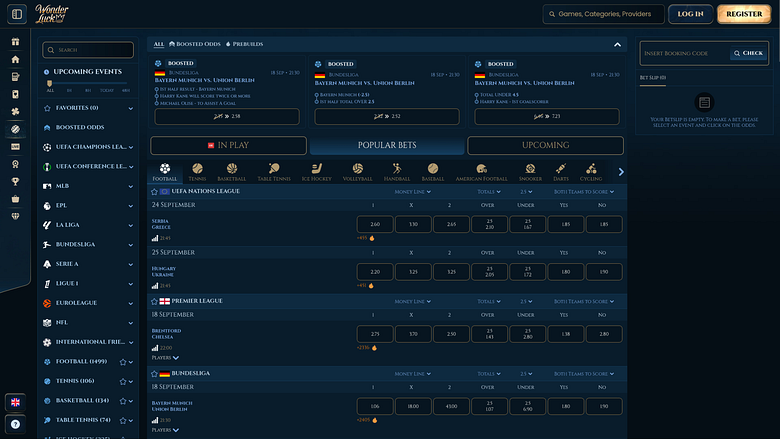Open the diamond VIP icon in left rail
The image size is (780, 439).
(x=15, y=216)
